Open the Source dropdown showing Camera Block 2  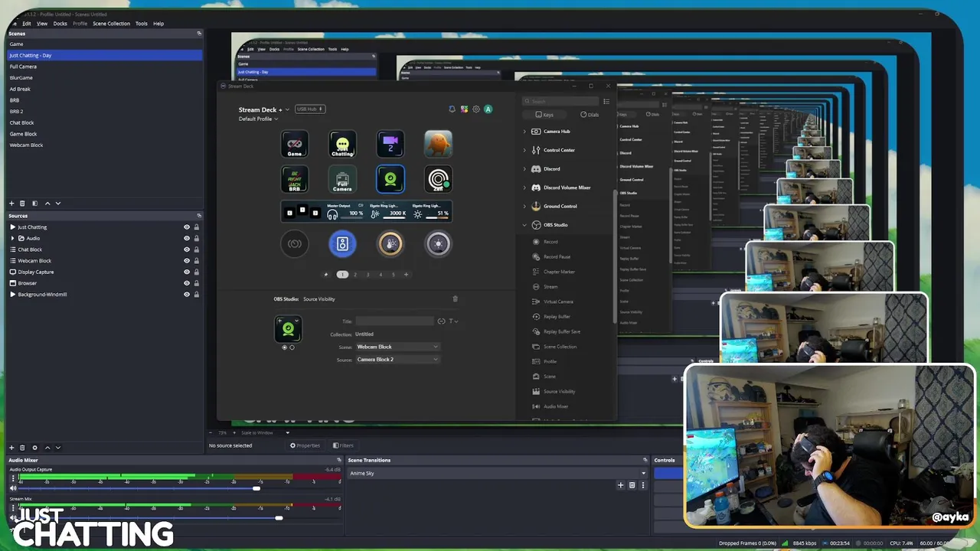coord(397,360)
